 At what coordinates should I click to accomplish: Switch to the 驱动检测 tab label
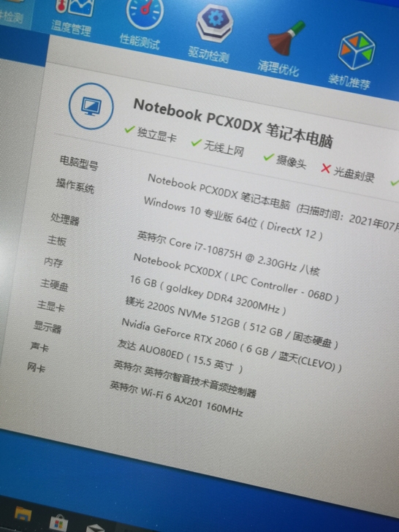[209, 54]
